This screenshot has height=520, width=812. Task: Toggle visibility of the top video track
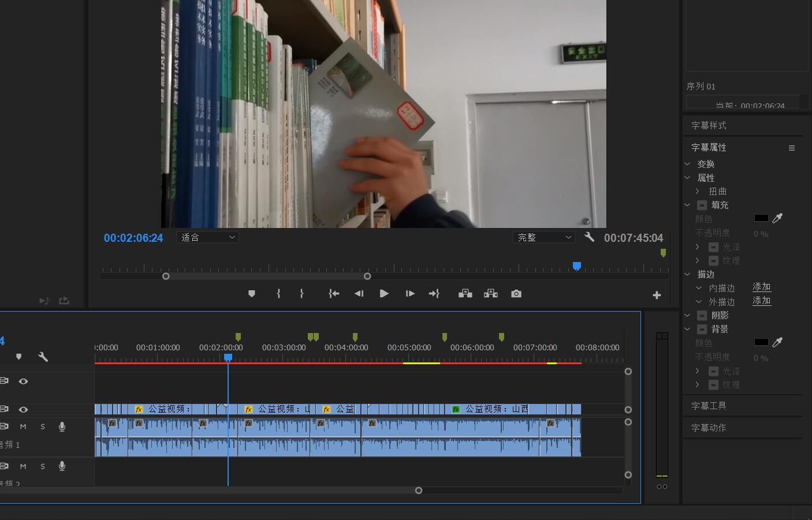[23, 381]
